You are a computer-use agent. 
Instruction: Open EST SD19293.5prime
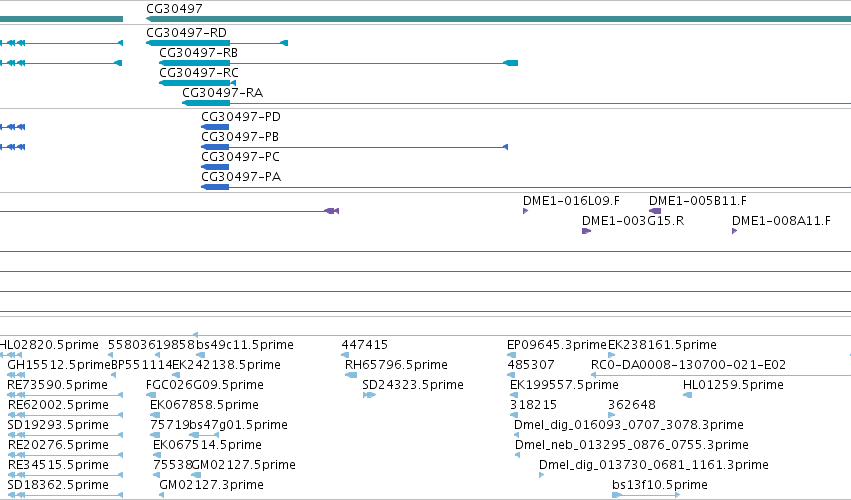pos(58,425)
